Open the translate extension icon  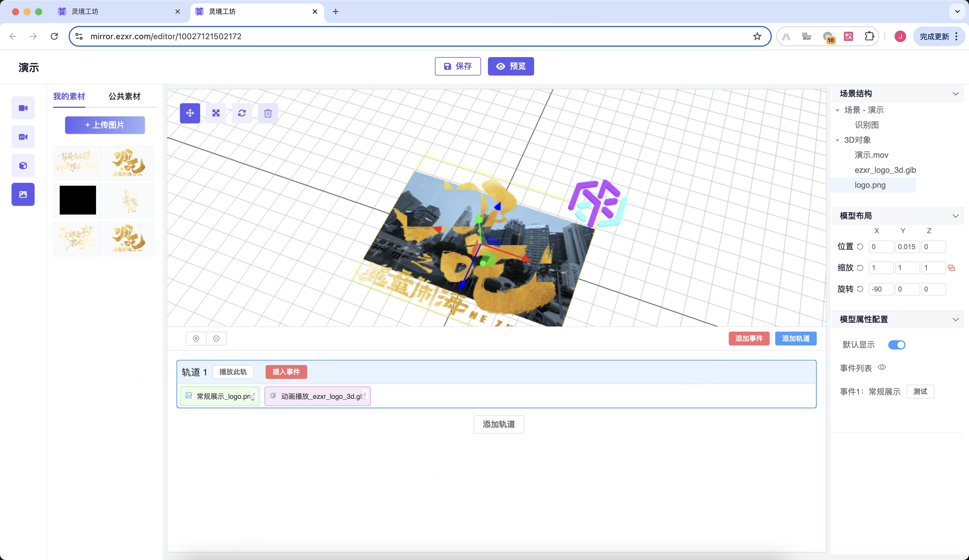pos(848,36)
